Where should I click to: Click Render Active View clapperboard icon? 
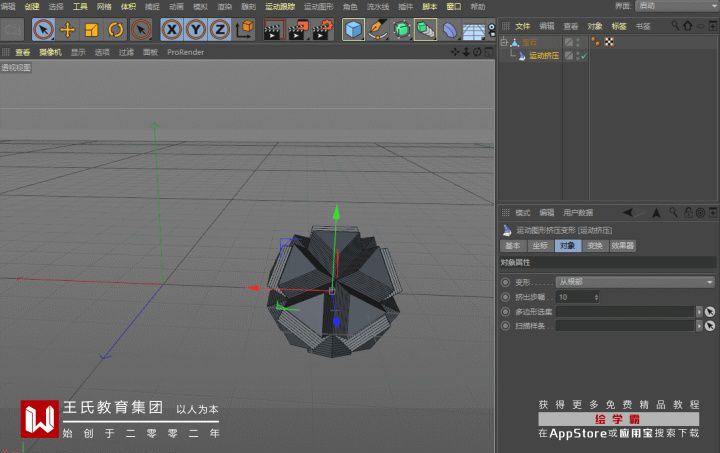274,30
